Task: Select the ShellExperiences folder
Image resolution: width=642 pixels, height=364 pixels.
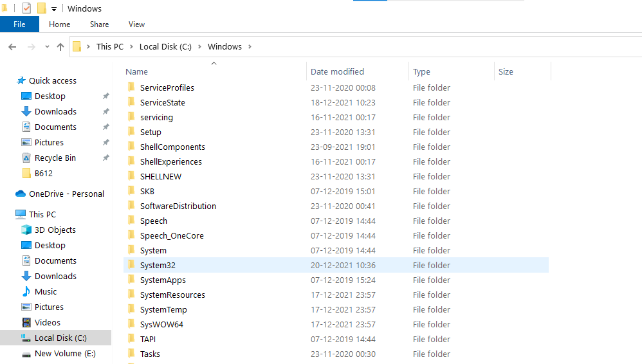Action: coord(170,161)
